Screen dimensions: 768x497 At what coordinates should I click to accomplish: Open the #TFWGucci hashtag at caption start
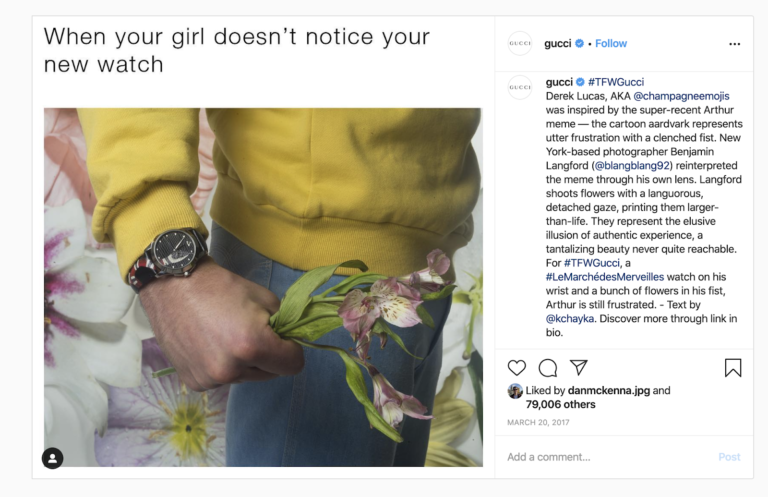616,82
